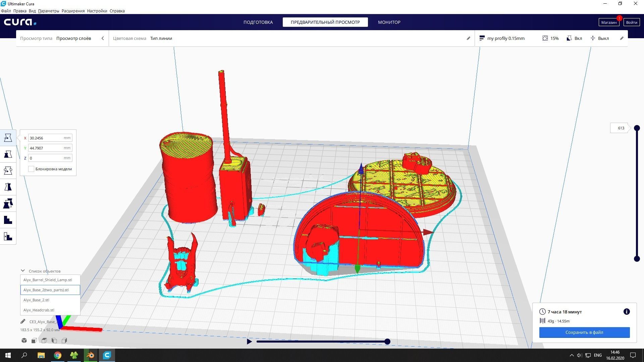Screen dimensions: 644x362
Task: Select the Scale tool icon
Action: (x=8, y=154)
